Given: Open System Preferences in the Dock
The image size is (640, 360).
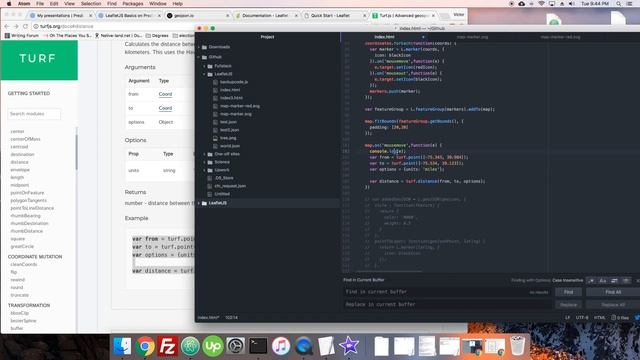Looking at the screenshot, I should click(236, 346).
